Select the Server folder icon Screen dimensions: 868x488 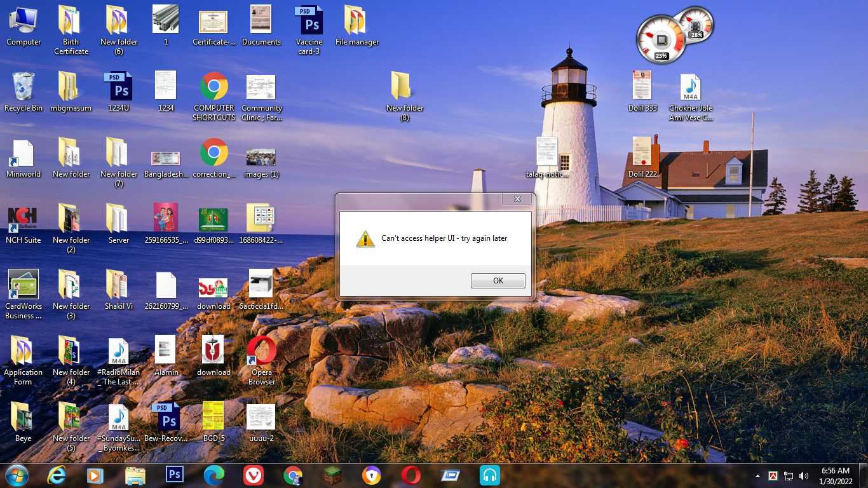(119, 224)
